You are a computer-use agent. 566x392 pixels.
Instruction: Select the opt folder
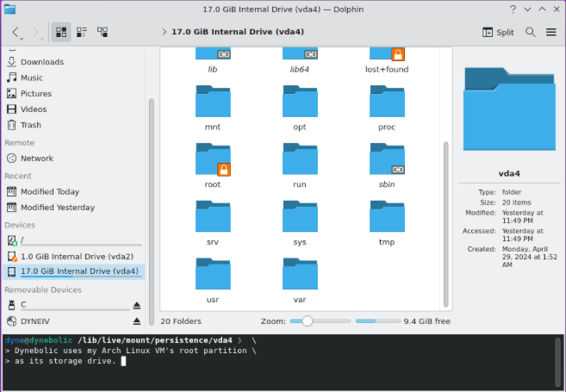pyautogui.click(x=300, y=109)
